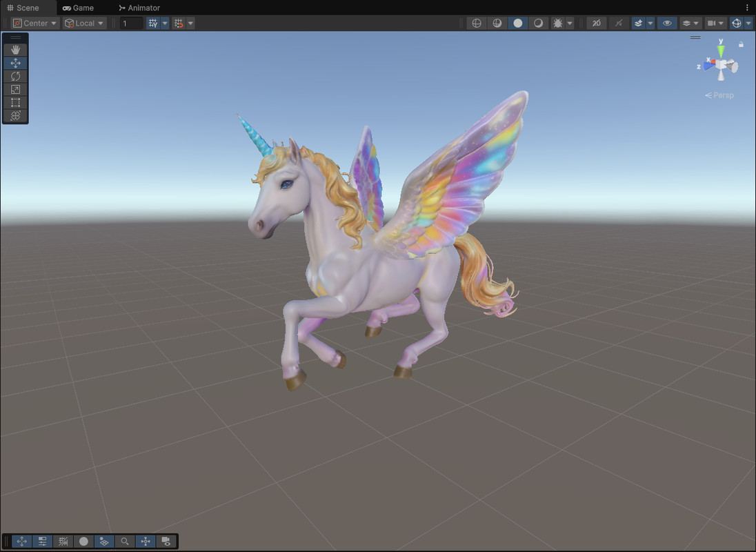Select the Move tool
Viewport: 756px width, 552px height.
(14, 62)
